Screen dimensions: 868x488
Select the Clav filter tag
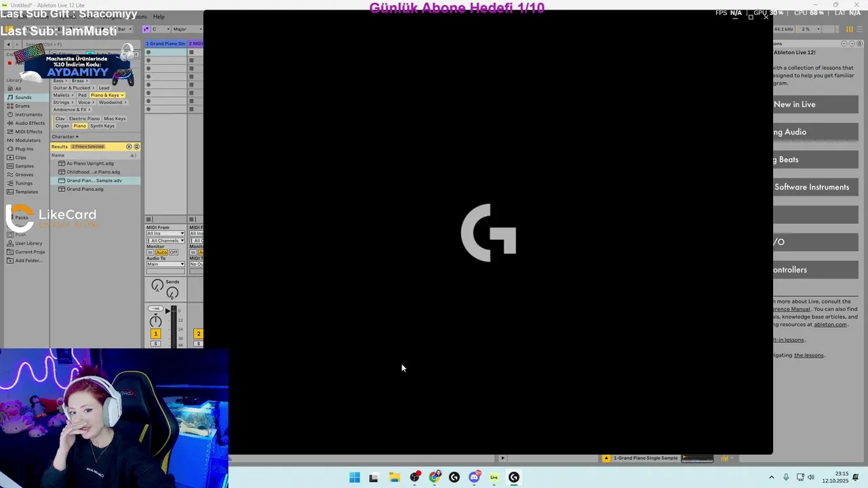pos(60,119)
